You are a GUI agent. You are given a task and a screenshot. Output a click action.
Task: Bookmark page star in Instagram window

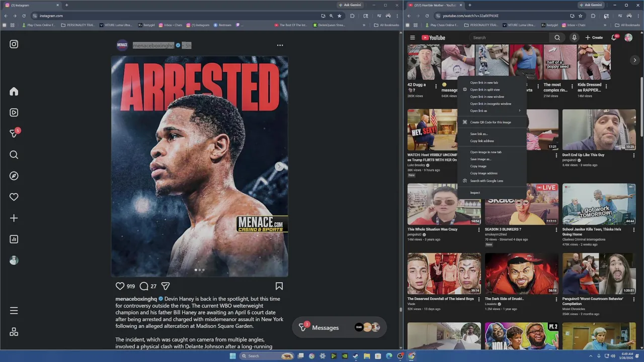point(339,16)
